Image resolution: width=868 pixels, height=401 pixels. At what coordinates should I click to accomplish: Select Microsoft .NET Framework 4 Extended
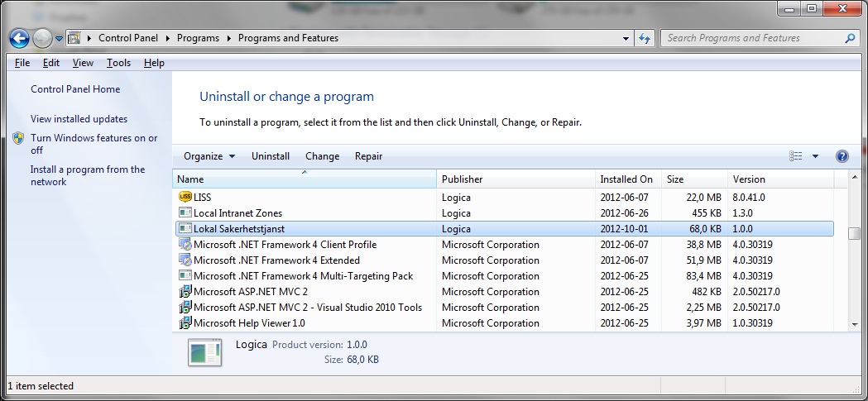coord(277,260)
